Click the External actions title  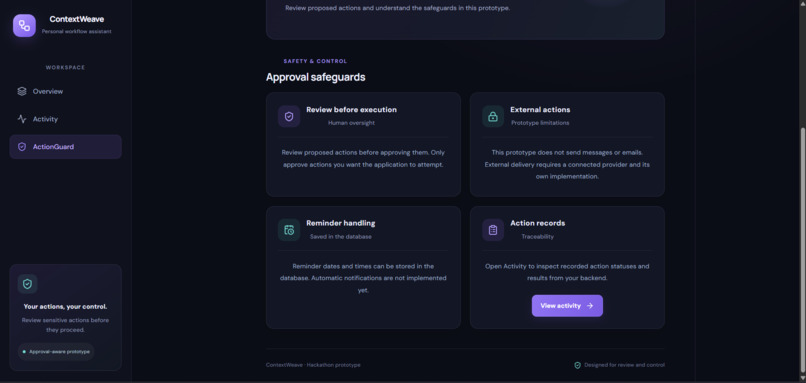(540, 110)
